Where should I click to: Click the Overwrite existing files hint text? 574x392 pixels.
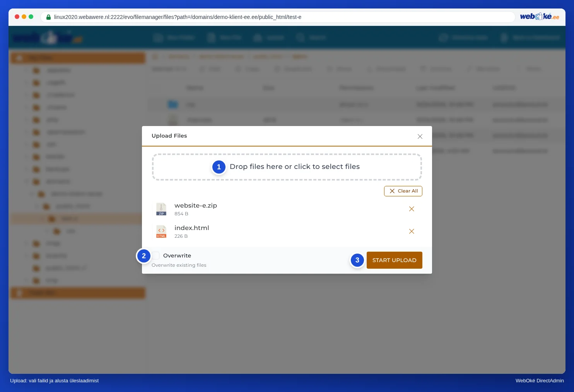[x=179, y=265]
